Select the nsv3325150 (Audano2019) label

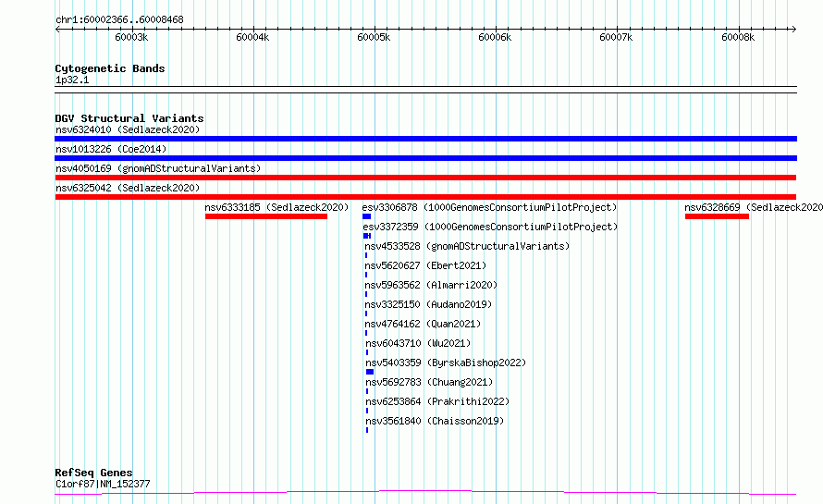coord(428,304)
